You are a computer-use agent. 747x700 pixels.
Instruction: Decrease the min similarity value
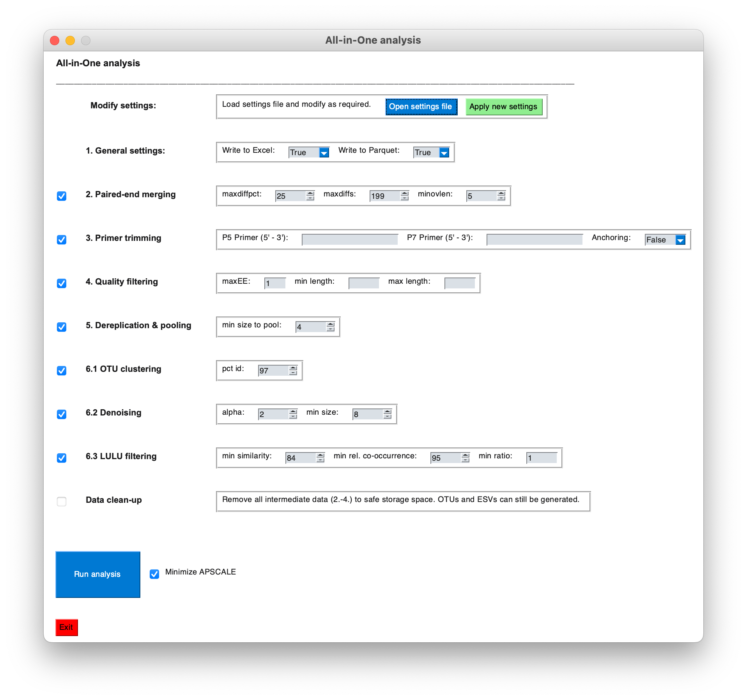coord(320,460)
